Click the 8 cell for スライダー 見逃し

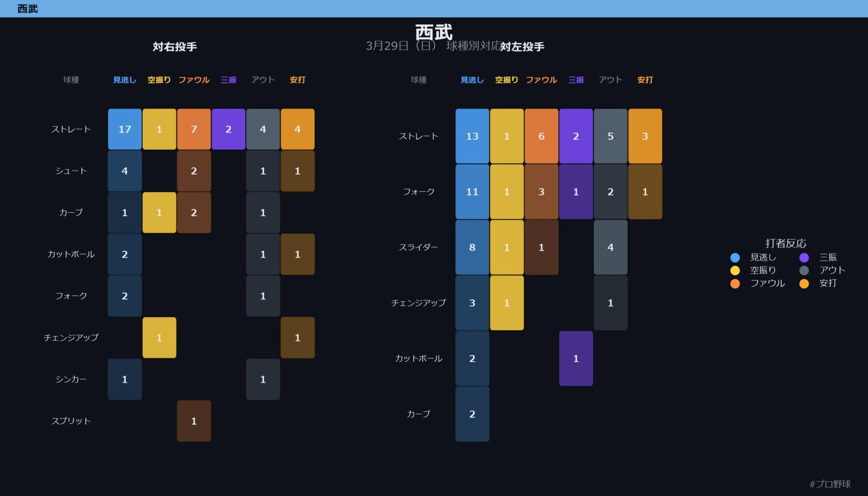coord(472,247)
